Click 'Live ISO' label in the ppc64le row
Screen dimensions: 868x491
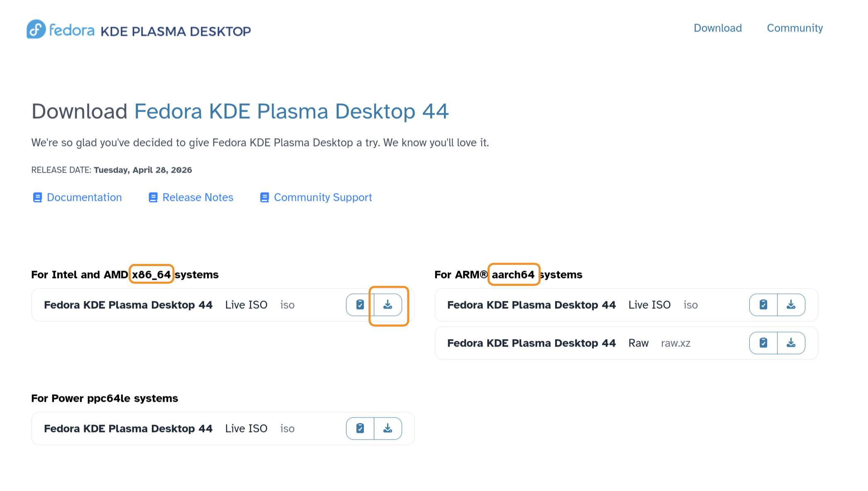coord(246,429)
